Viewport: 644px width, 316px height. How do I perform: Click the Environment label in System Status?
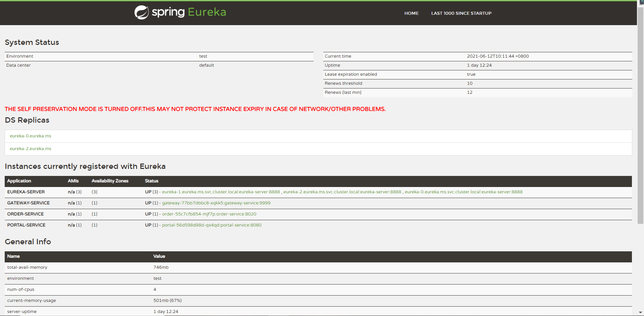[20, 56]
